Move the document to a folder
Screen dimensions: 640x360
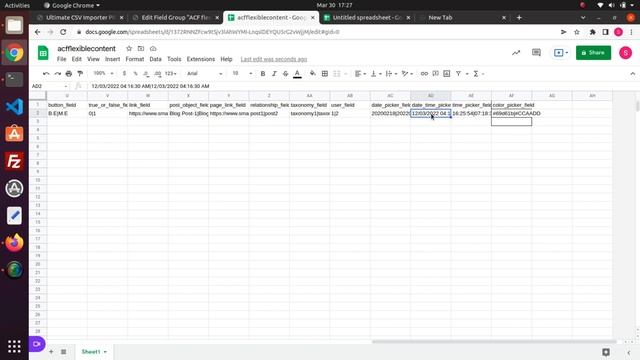click(141, 49)
